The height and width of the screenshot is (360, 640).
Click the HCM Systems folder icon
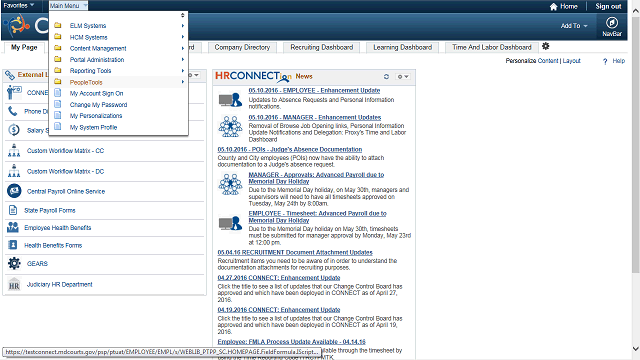[58, 37]
